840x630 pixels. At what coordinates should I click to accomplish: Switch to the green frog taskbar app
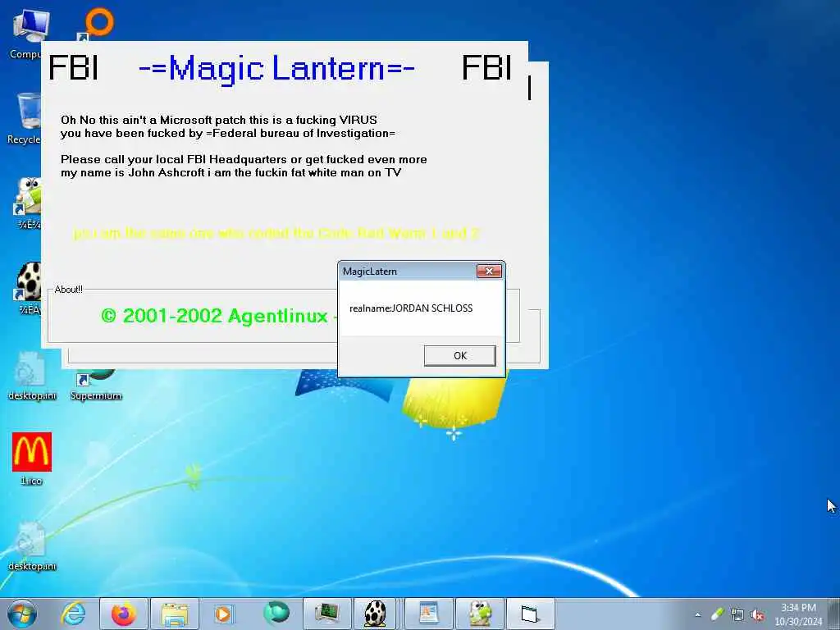click(479, 614)
